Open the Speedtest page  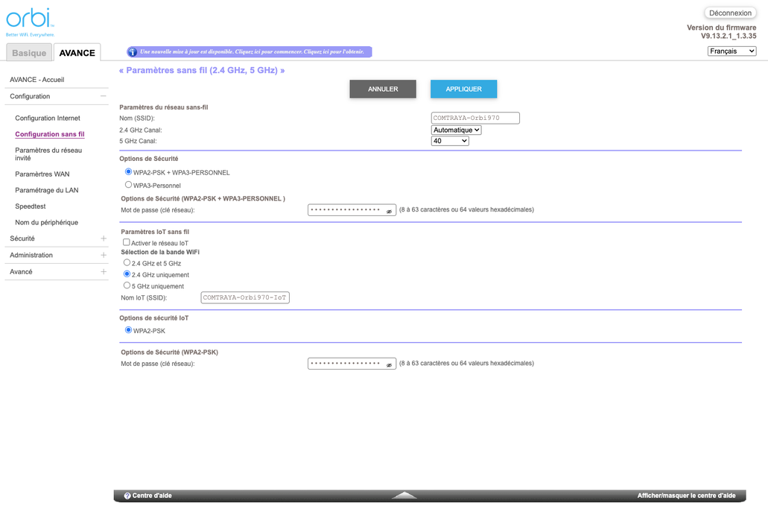(x=30, y=206)
